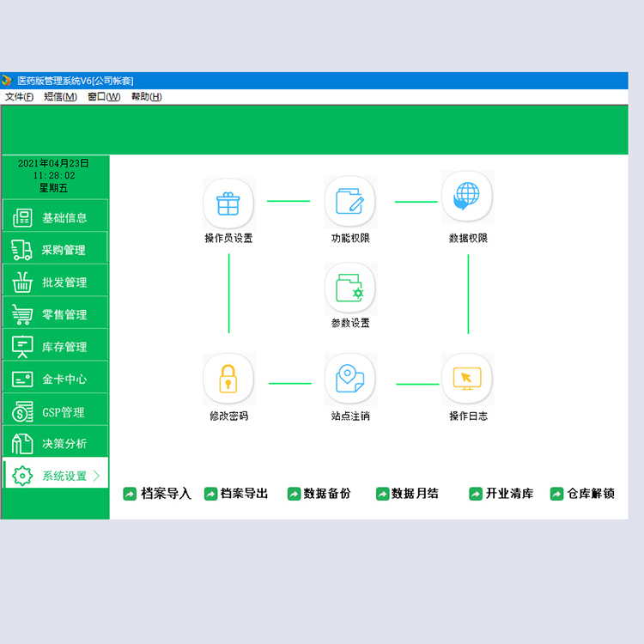Open the 短信(M) menu
Viewport: 644px width, 644px height.
(60, 97)
